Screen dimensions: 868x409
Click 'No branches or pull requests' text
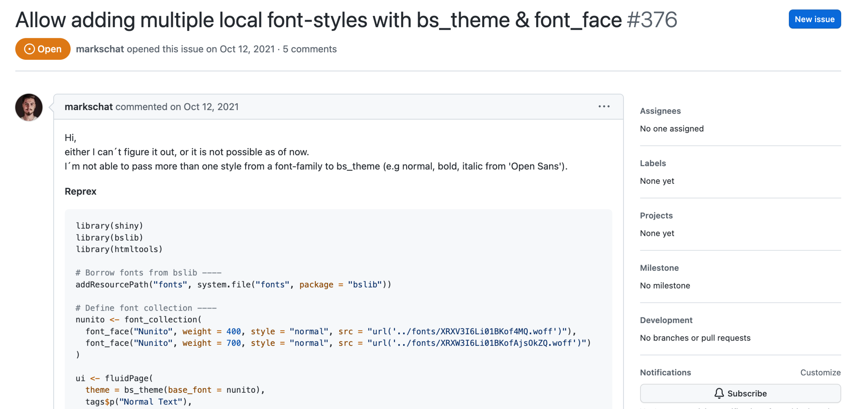[695, 338]
